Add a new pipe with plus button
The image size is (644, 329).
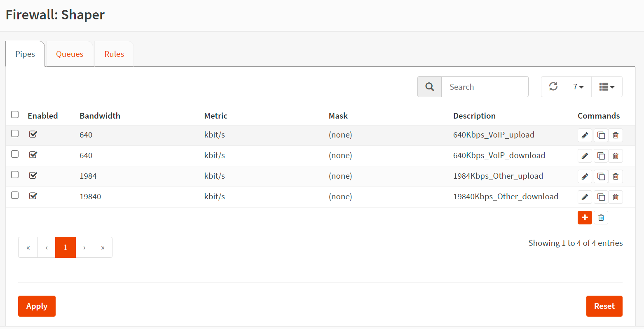(584, 217)
